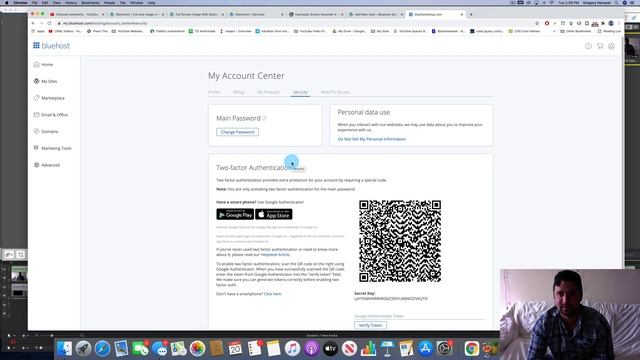Open Home in the Bluehost sidebar
The image size is (640, 360).
44,64
